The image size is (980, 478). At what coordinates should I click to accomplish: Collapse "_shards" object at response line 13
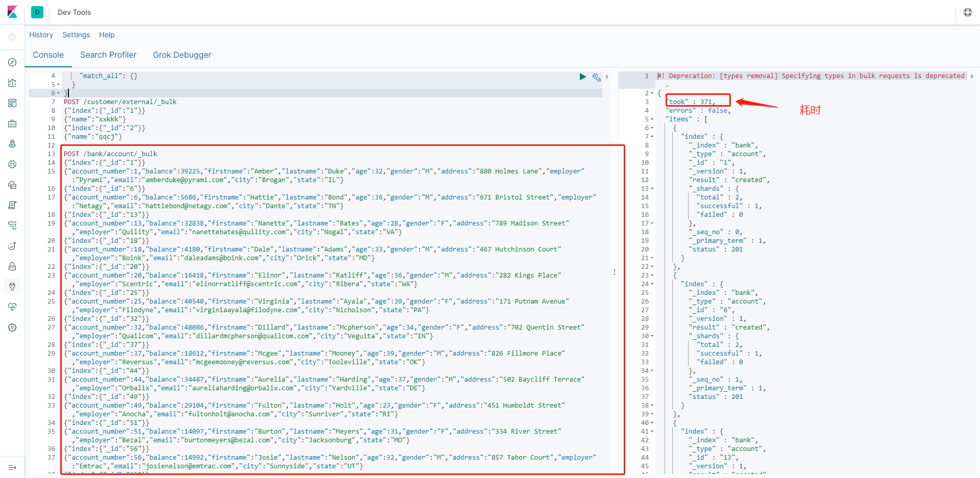pyautogui.click(x=652, y=189)
